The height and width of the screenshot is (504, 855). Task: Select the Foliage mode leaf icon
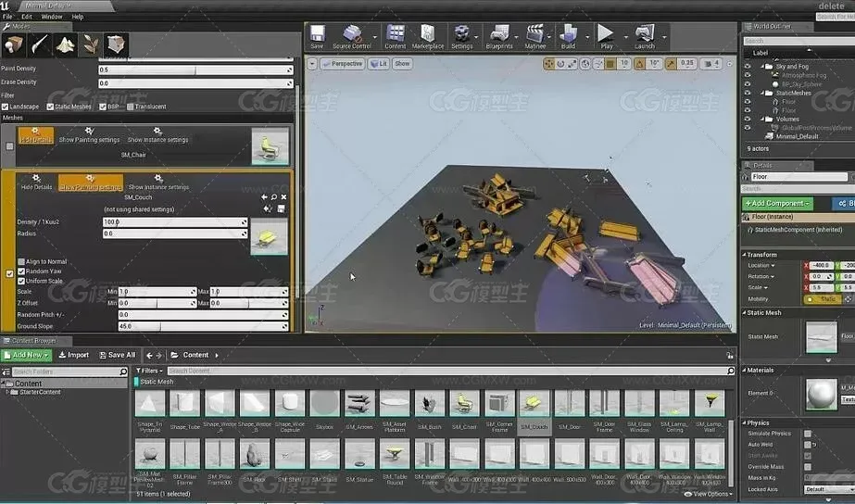tap(91, 45)
